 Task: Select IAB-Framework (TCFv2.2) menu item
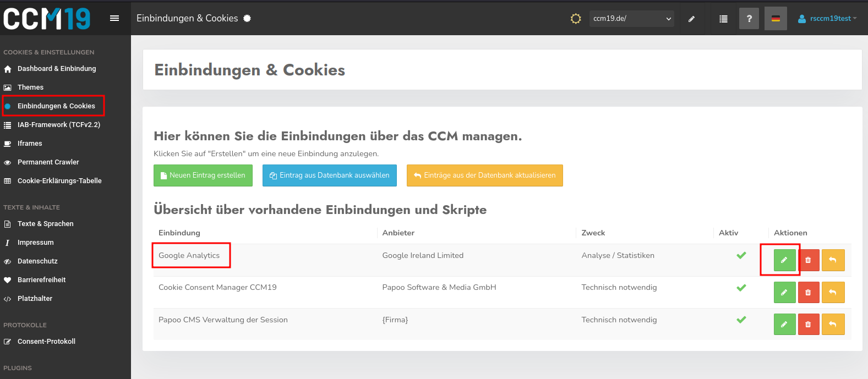58,125
